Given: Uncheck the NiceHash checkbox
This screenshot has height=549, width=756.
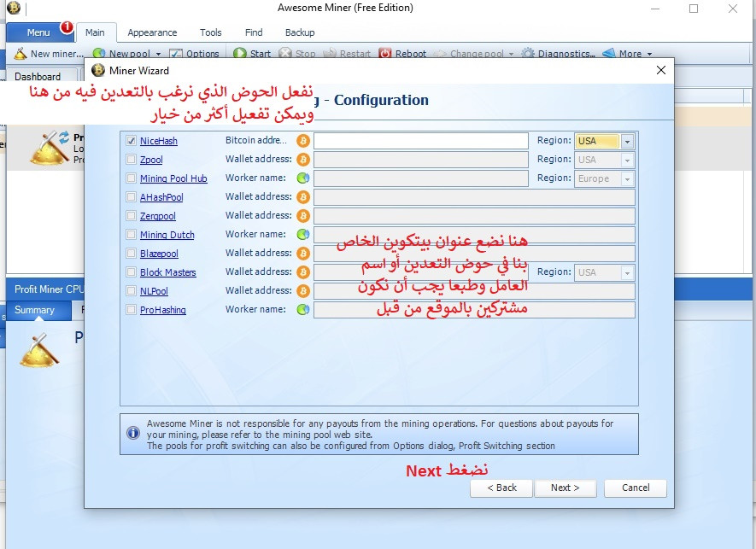Looking at the screenshot, I should point(131,140).
